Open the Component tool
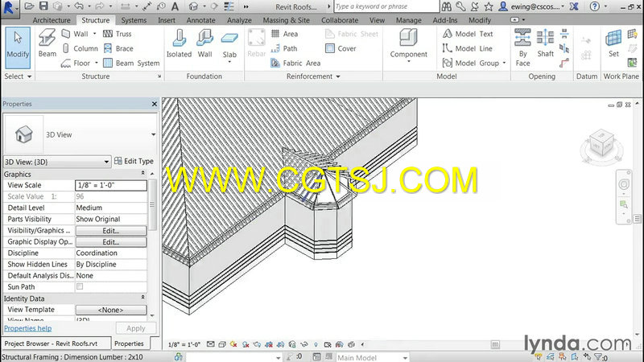Viewport: 644px width, 362px height. click(x=408, y=45)
